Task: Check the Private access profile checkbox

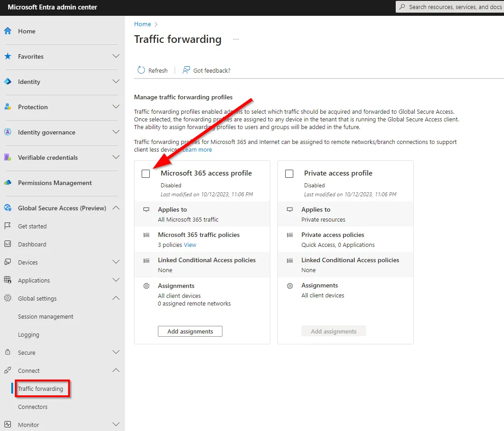Action: point(289,174)
